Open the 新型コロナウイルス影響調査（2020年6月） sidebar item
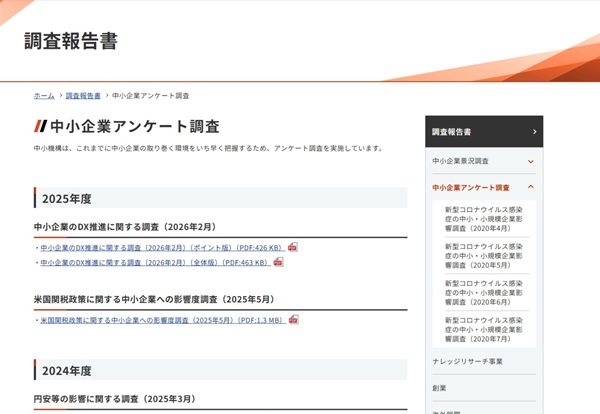Image resolution: width=600 pixels, height=414 pixels. [485, 292]
